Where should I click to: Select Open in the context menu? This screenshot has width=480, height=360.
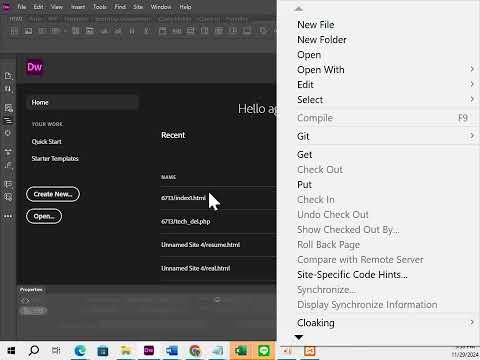[309, 55]
